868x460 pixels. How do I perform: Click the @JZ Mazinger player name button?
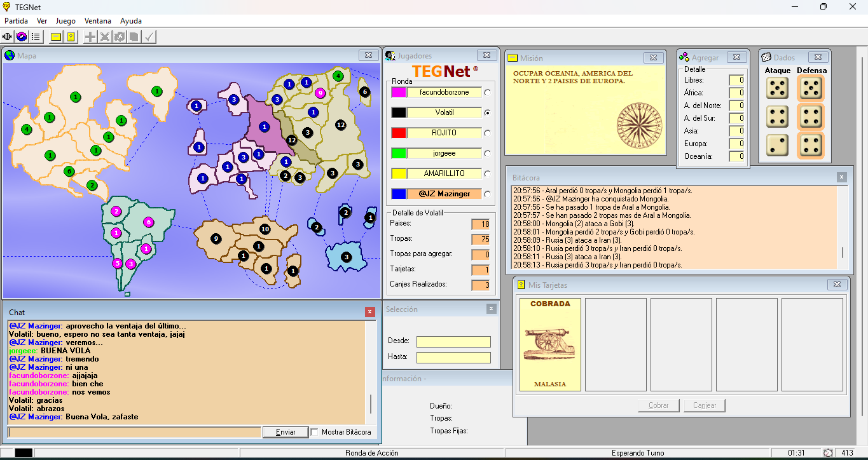444,194
